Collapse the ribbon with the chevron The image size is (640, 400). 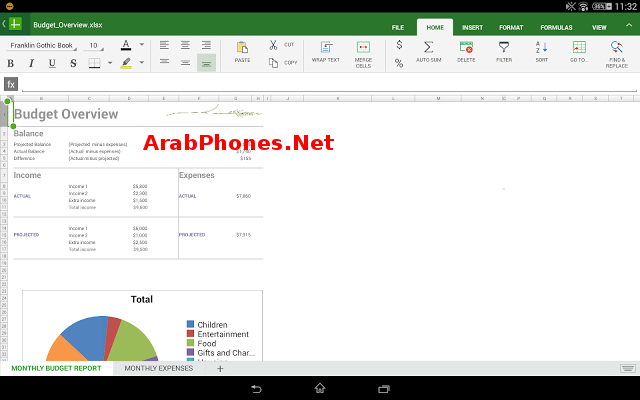(629, 25)
